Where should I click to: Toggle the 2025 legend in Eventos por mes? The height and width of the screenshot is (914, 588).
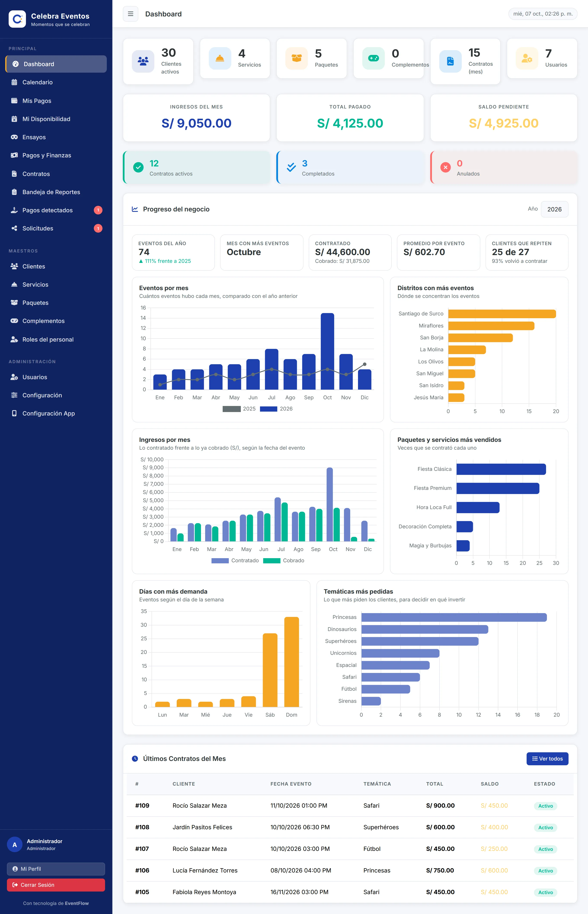click(x=239, y=409)
